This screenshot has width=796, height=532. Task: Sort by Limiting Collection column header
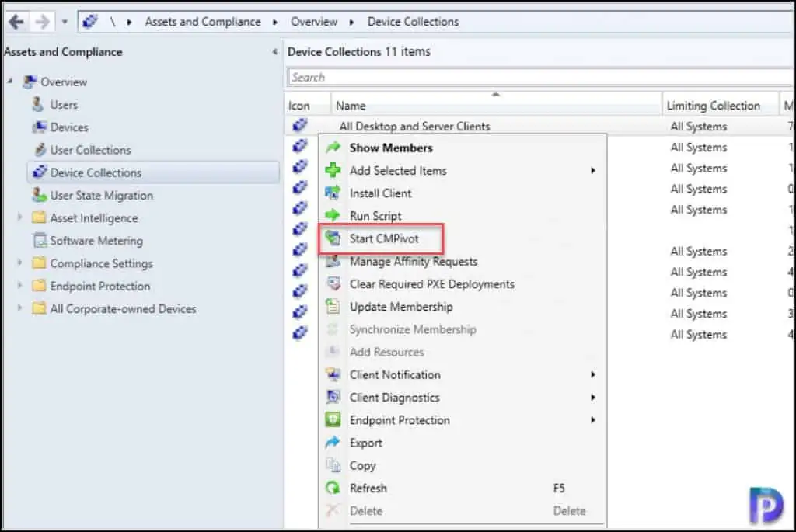(714, 106)
